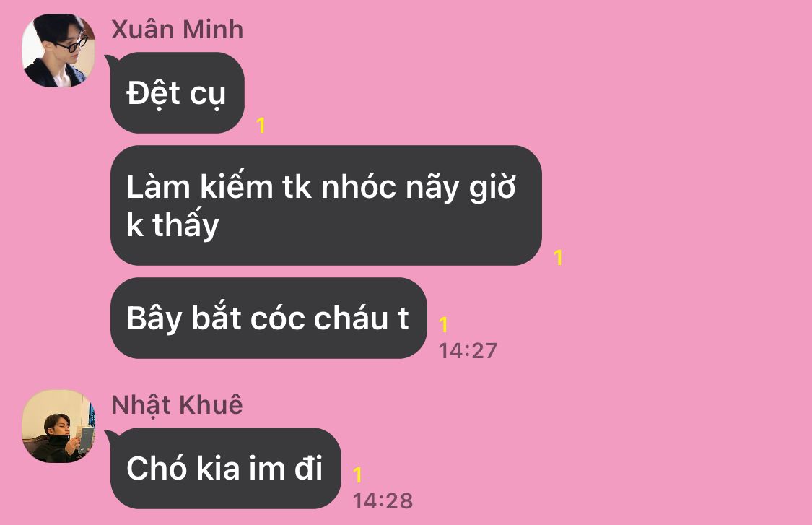Click the word "cháu" in the third message
Screen dimensions: 812x525
(x=351, y=318)
